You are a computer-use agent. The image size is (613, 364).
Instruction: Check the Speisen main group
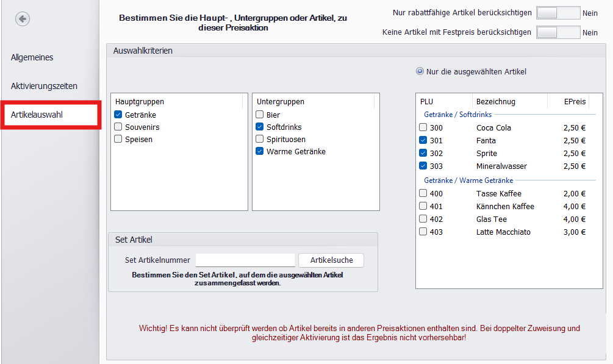click(x=118, y=139)
